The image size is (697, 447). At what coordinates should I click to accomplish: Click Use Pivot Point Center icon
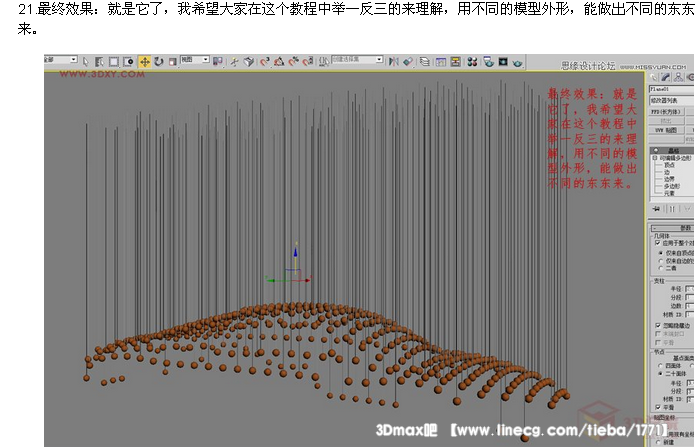217,61
